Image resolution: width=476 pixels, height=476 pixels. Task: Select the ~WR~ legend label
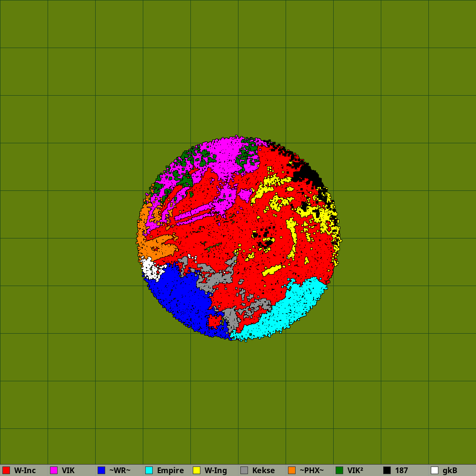click(120, 470)
